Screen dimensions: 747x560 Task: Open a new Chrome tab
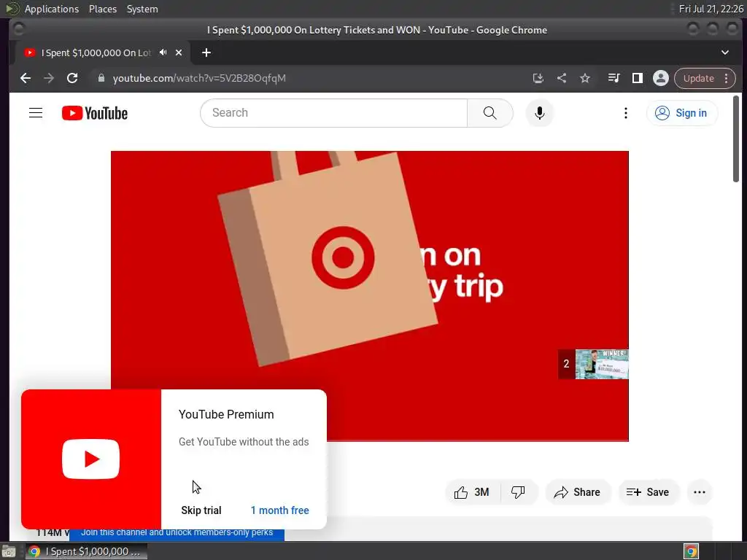206,52
